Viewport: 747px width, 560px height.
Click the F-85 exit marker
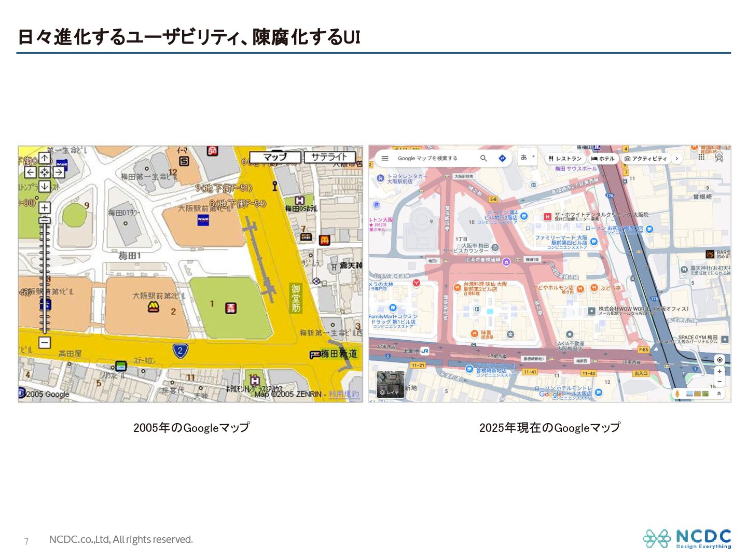pos(643,350)
